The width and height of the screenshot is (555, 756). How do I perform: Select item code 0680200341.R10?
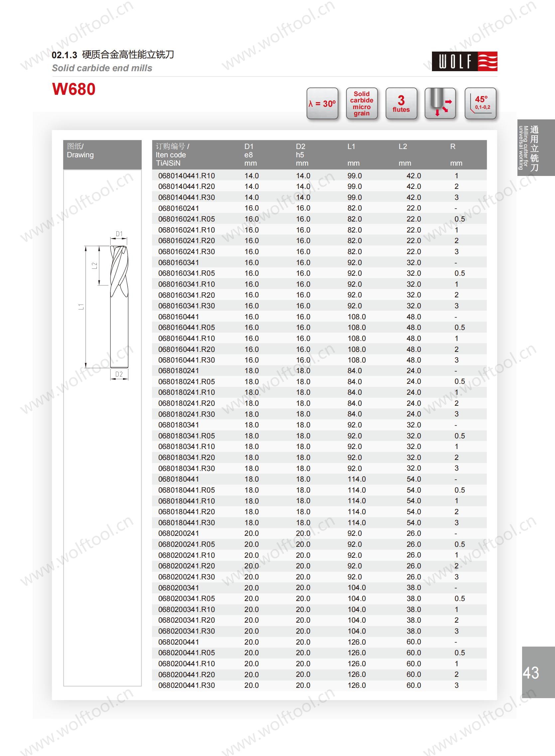[x=187, y=609]
